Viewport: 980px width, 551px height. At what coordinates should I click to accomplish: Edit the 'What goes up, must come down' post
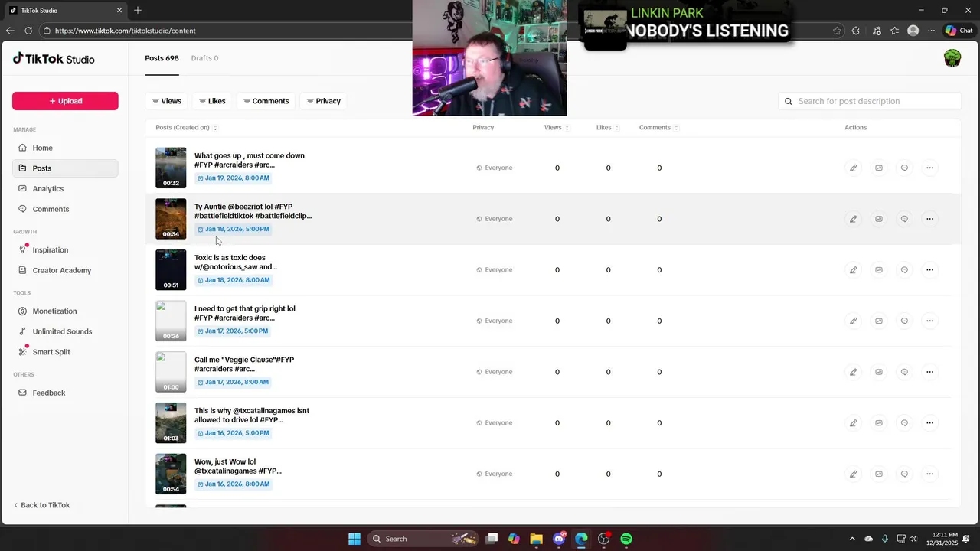click(x=853, y=168)
